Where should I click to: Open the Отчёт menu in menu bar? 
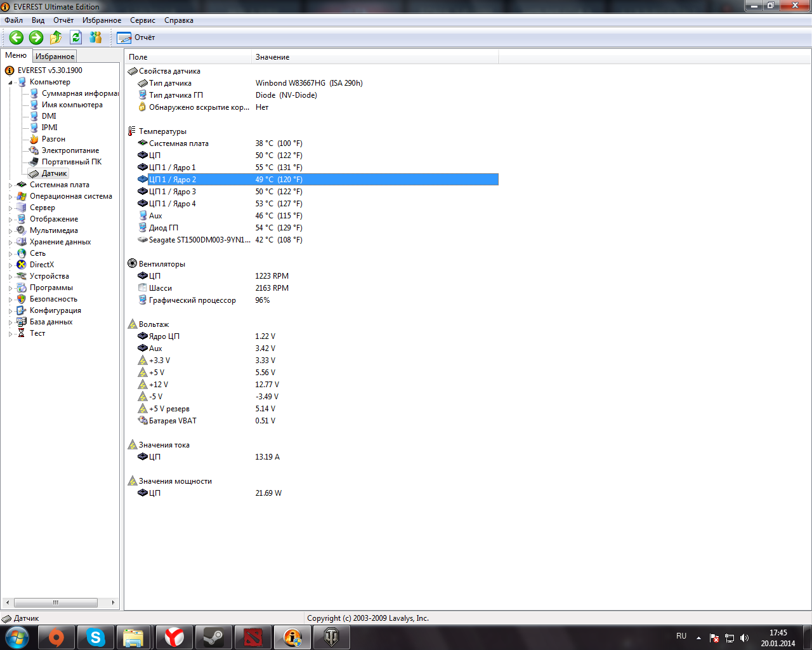(63, 20)
